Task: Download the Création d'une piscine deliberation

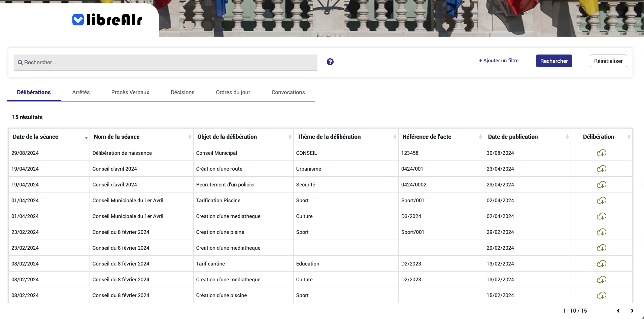Action: pyautogui.click(x=601, y=295)
